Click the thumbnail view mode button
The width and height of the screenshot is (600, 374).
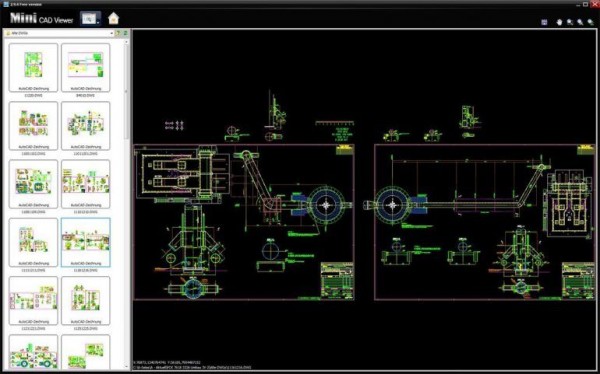[x=89, y=18]
